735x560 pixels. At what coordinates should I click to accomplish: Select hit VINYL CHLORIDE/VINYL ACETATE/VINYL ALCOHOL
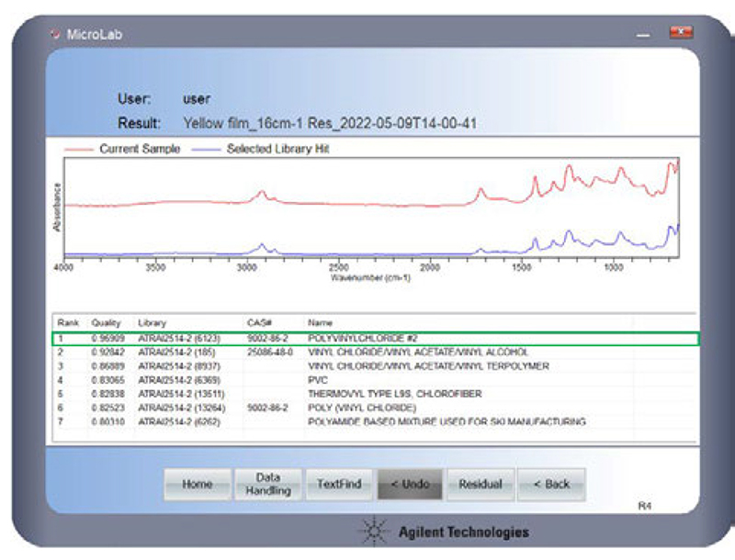coord(376,353)
